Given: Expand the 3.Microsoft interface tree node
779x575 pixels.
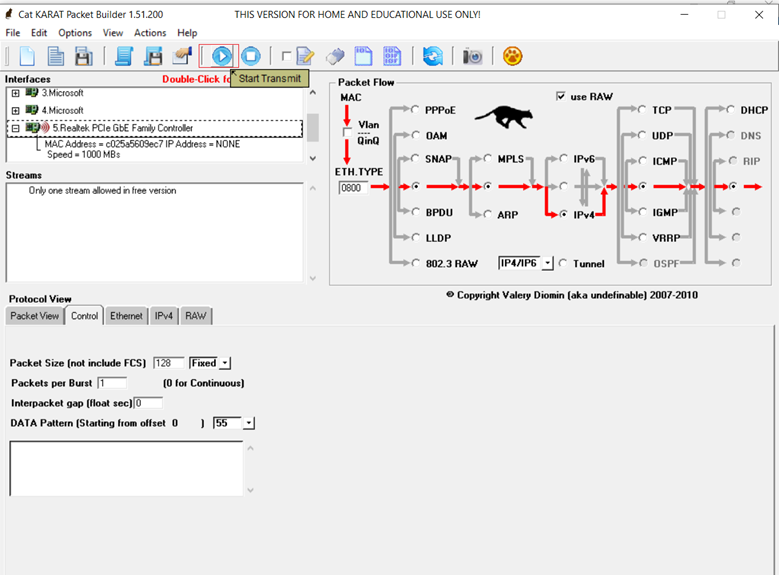Looking at the screenshot, I should pyautogui.click(x=15, y=93).
